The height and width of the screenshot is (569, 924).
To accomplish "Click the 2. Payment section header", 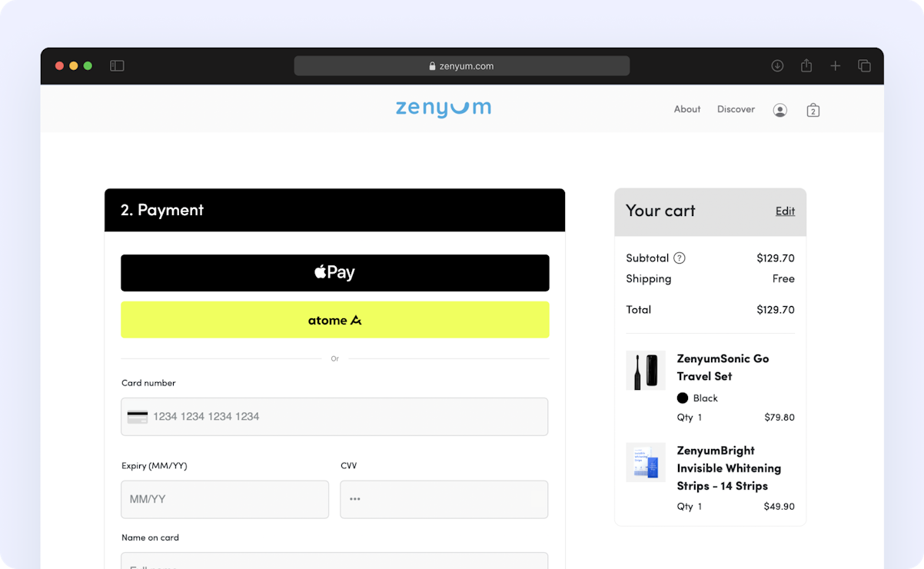I will [x=335, y=210].
